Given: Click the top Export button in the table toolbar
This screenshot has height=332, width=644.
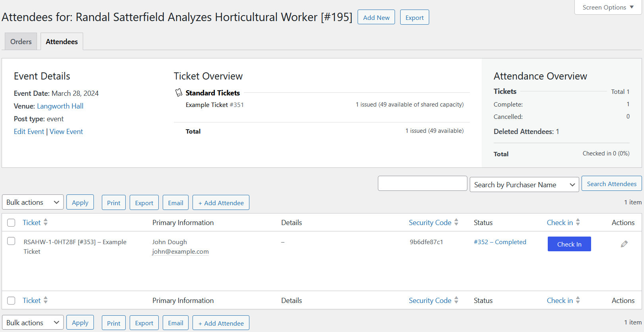Looking at the screenshot, I should (x=144, y=202).
